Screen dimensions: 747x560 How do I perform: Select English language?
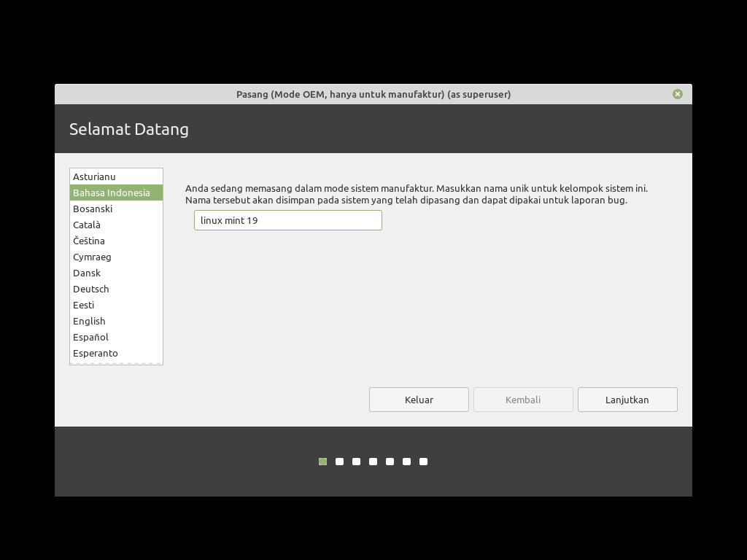coord(116,322)
